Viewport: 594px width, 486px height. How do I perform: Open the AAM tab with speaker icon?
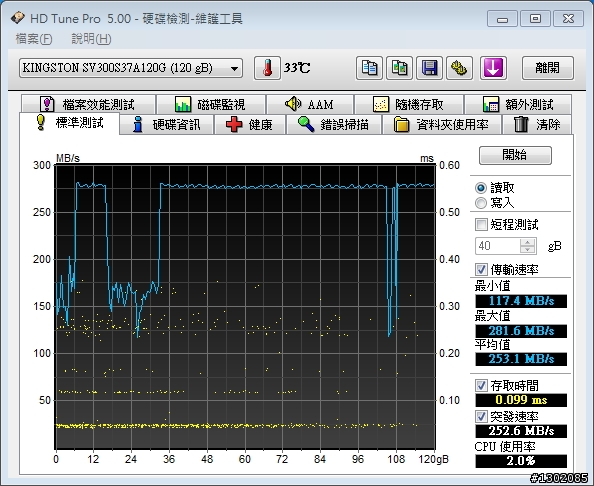(310, 104)
